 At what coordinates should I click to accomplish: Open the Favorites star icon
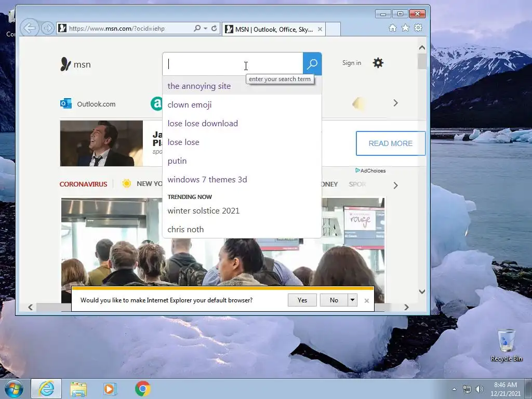[405, 28]
